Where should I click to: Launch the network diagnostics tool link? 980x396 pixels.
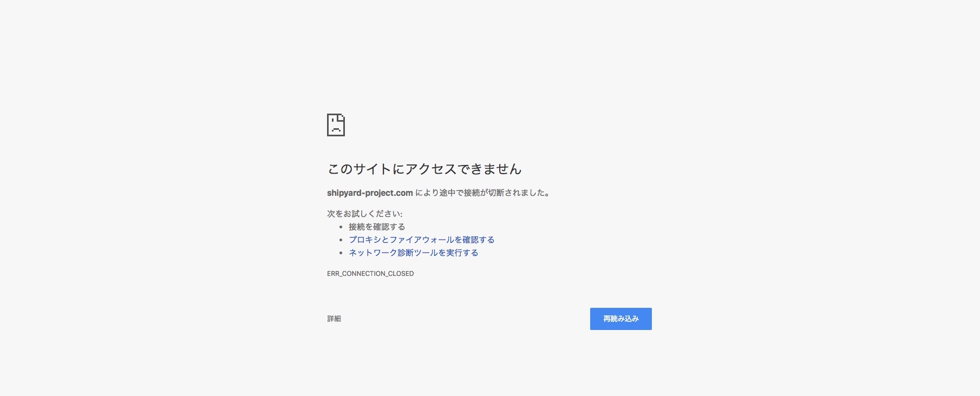[x=413, y=253]
